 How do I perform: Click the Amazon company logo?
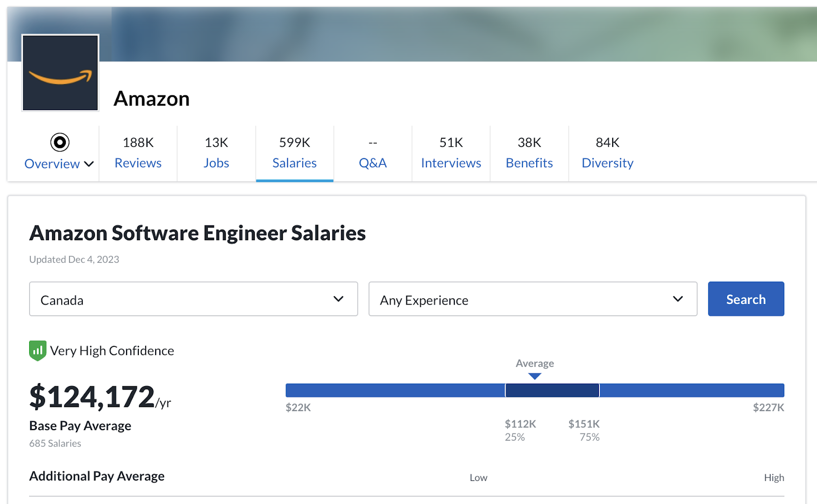click(60, 72)
